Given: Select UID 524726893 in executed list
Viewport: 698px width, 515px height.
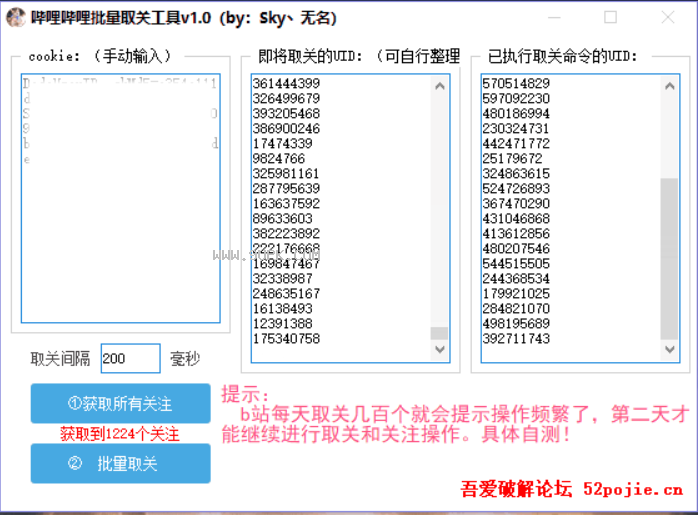Looking at the screenshot, I should pos(516,188).
